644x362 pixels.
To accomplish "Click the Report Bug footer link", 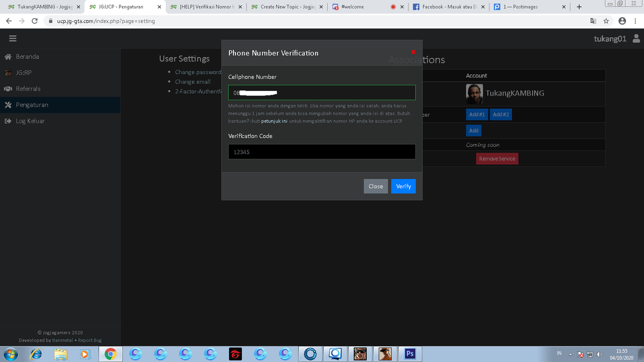I will tap(90, 340).
